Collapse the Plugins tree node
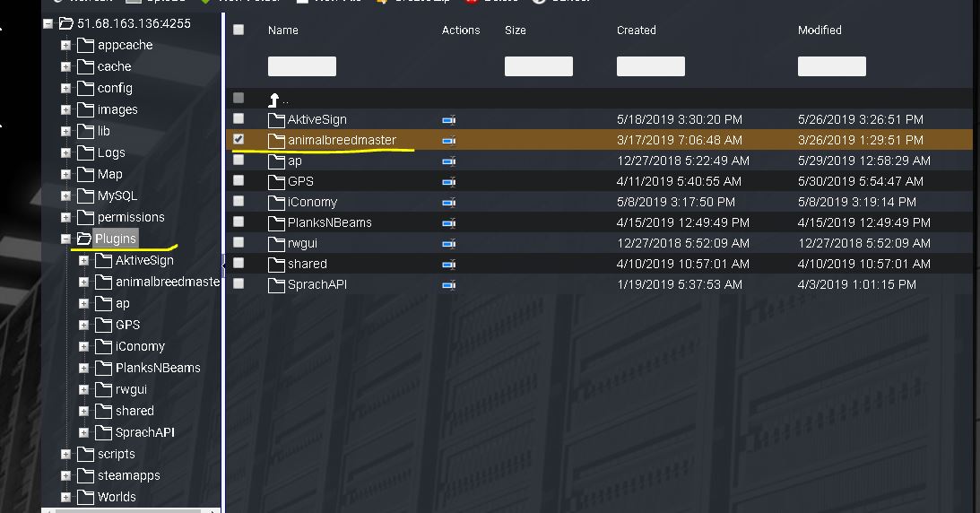Screen dimensions: 980x513 pos(65,239)
